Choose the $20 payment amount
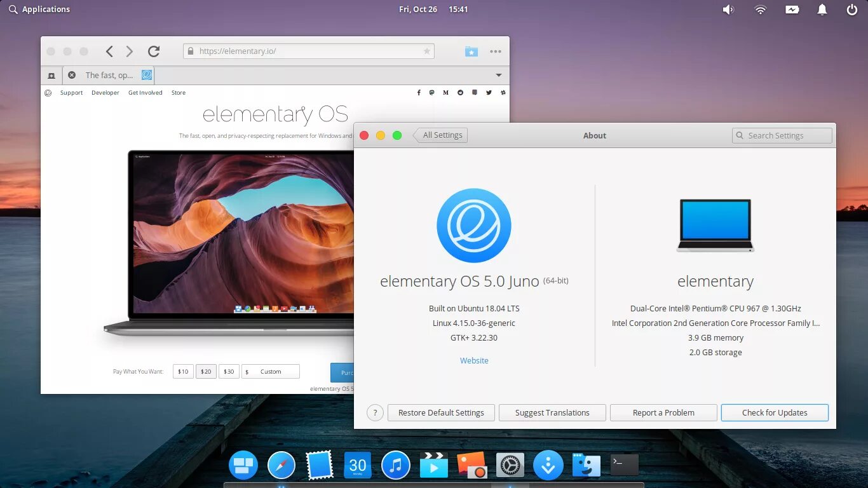Screen dimensions: 868x488 (206, 372)
